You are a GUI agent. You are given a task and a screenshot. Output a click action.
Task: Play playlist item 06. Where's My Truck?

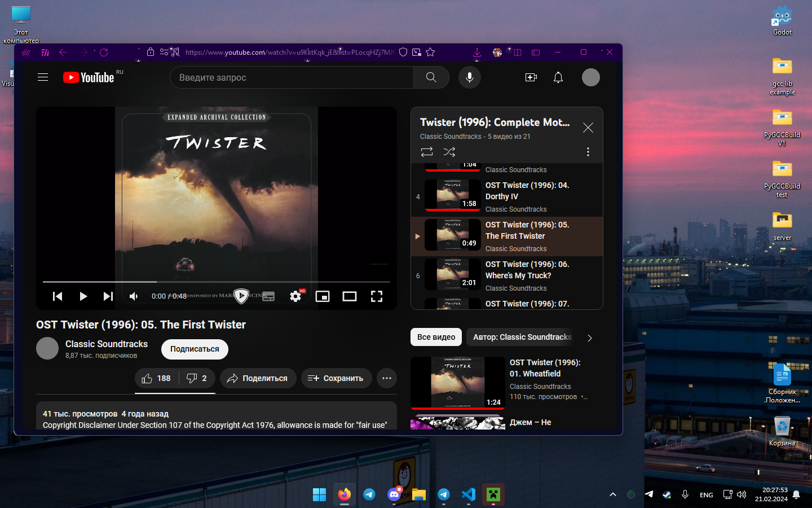507,276
